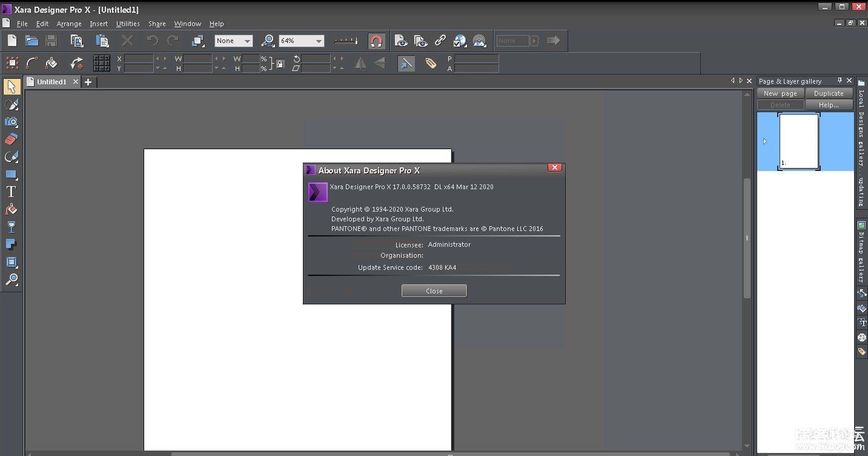Click the flip vertical triangles icon
This screenshot has height=456, width=868.
(380, 62)
